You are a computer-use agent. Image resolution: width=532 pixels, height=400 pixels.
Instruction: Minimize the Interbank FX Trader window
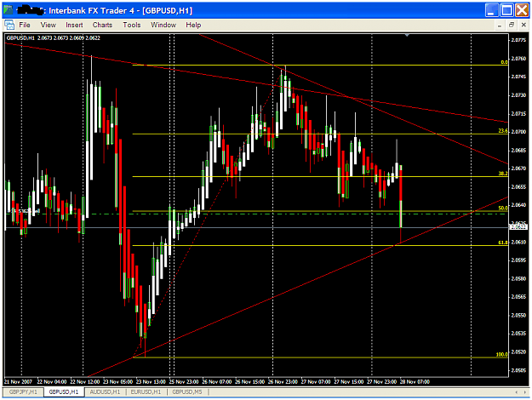pyautogui.click(x=491, y=10)
